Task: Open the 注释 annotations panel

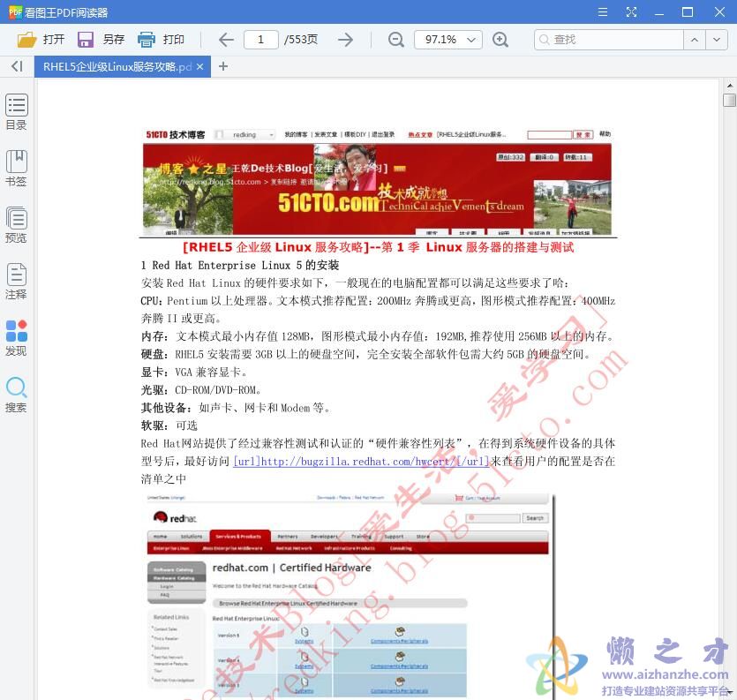Action: click(x=16, y=281)
